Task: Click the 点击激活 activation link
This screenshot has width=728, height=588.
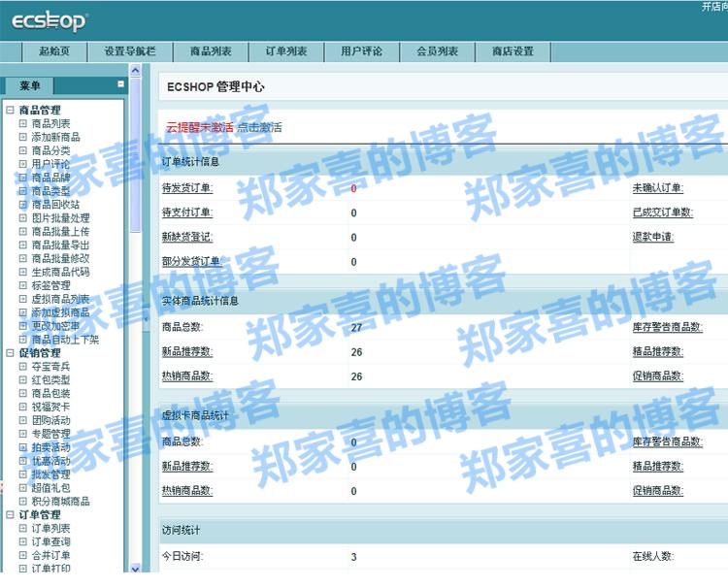Action: (259, 127)
